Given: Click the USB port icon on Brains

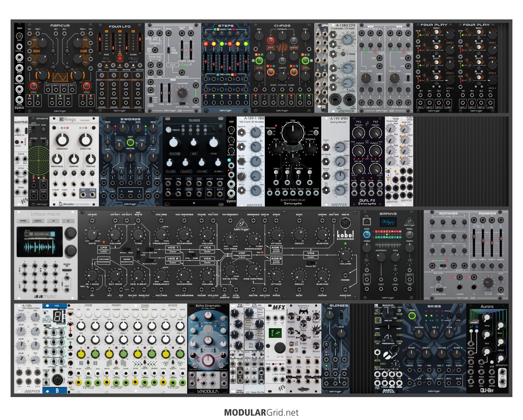Looking at the screenshot, I should (367, 221).
